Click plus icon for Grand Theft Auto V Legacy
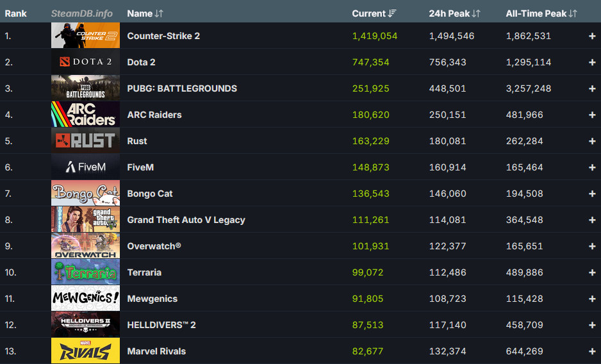The image size is (601, 364). (592, 220)
